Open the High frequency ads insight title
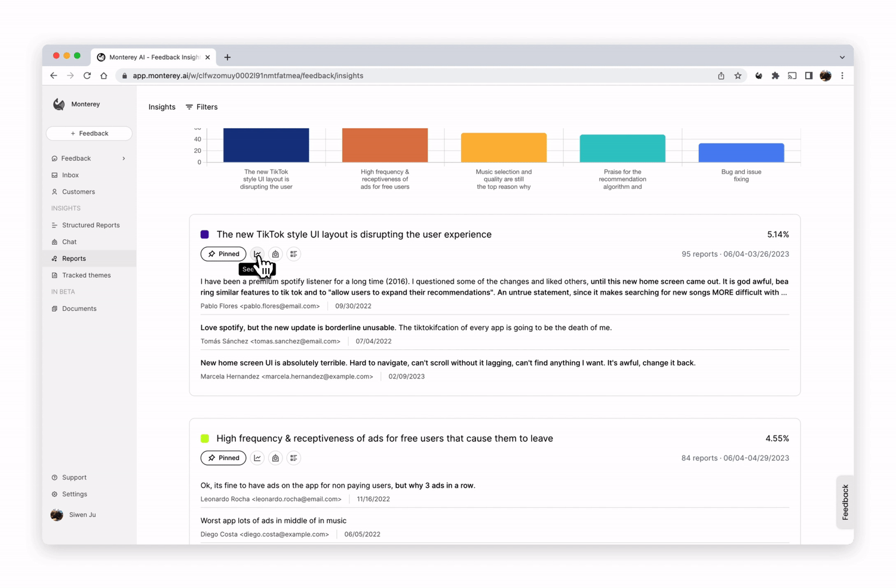The height and width of the screenshot is (588, 896). click(385, 439)
